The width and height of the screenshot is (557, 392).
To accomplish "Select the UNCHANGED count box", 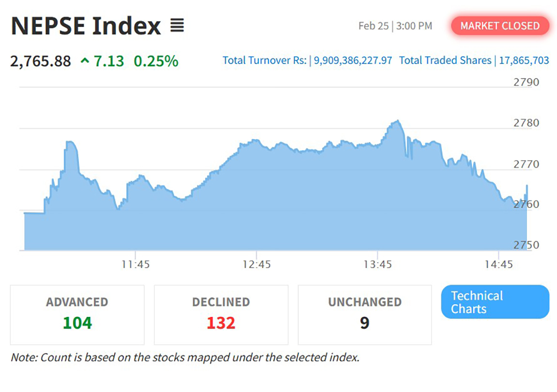I will click(x=364, y=314).
